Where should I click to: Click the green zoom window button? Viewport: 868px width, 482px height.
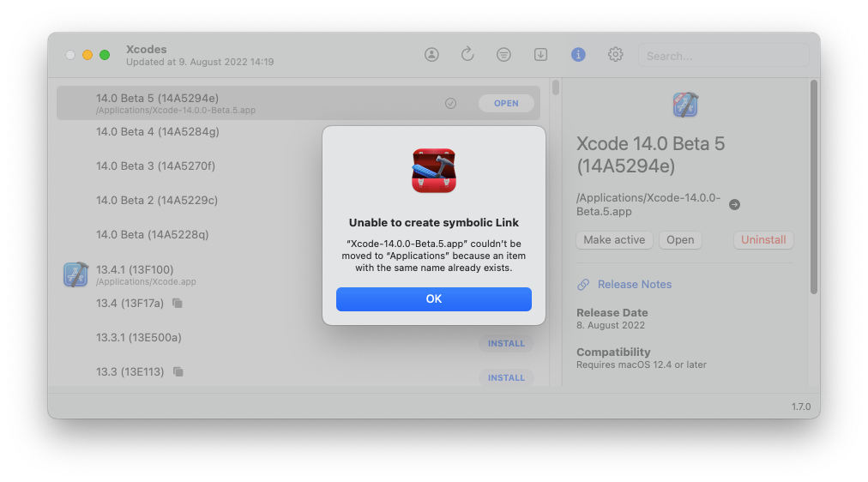tap(105, 55)
